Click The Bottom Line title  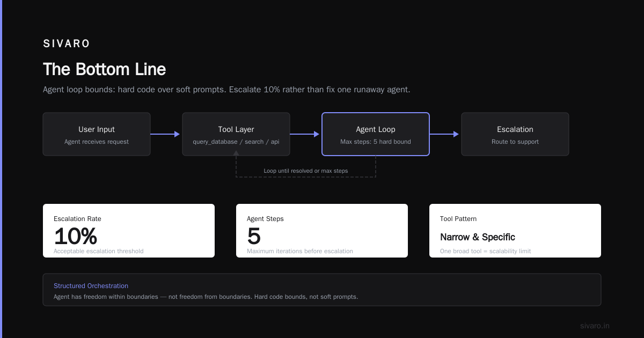point(104,69)
